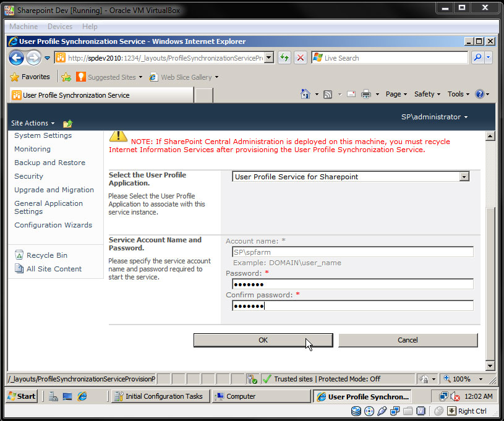504x421 pixels.
Task: Open System Settings link
Action: 43,135
